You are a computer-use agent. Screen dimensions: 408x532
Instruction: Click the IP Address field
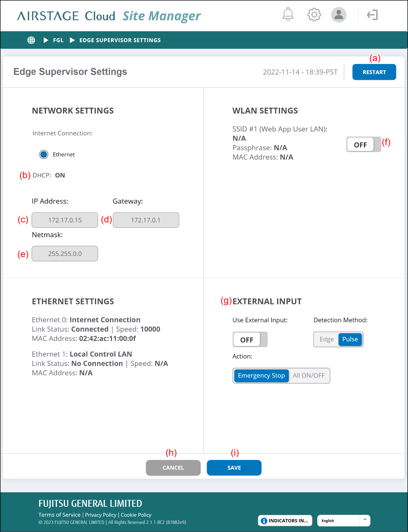pyautogui.click(x=65, y=220)
